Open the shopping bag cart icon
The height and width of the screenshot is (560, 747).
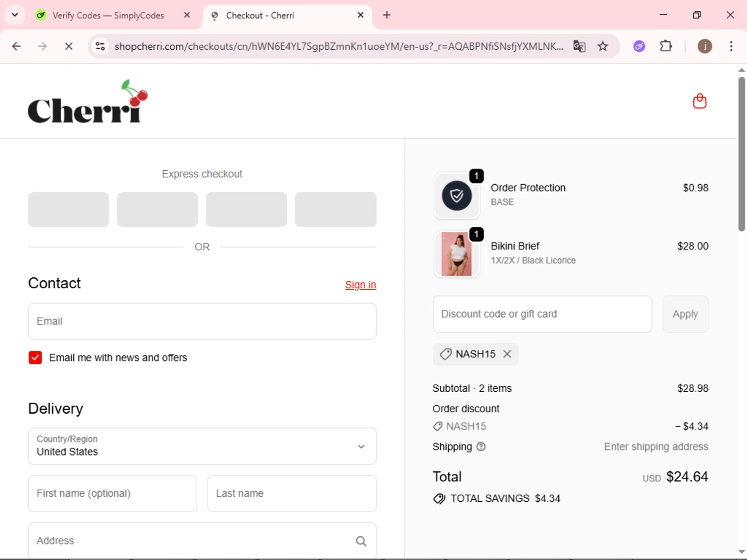(x=700, y=101)
